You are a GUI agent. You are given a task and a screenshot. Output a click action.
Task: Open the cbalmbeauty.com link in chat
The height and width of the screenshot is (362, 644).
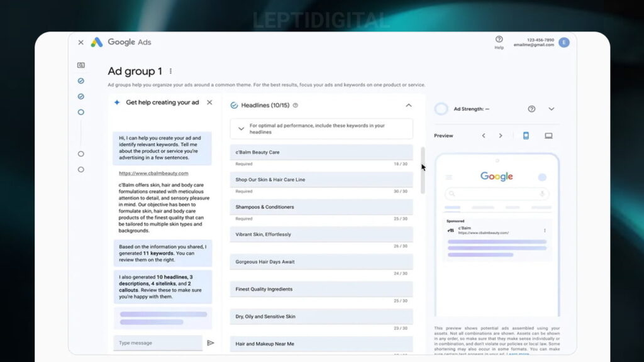[153, 173]
